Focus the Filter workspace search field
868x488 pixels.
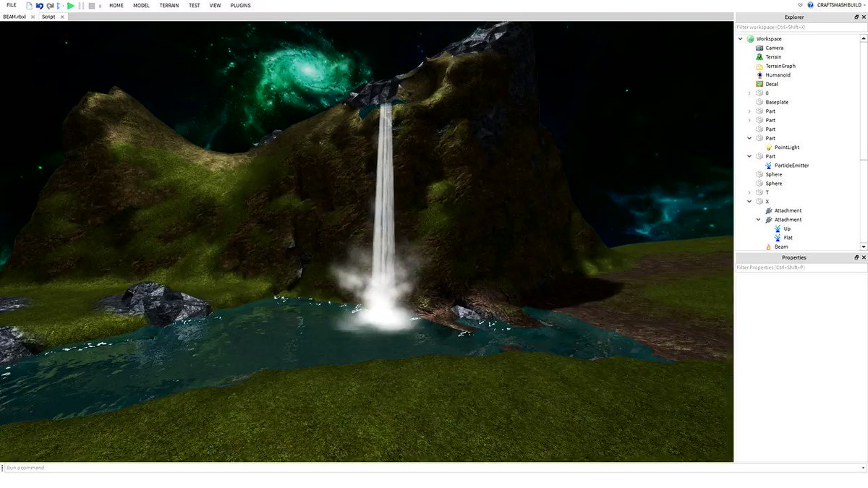(801, 27)
